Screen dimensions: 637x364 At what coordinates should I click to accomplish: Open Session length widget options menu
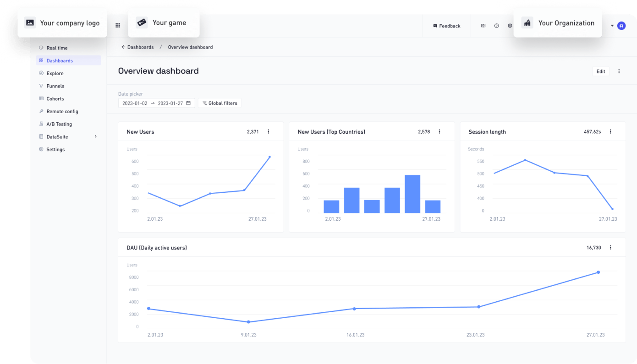(610, 132)
